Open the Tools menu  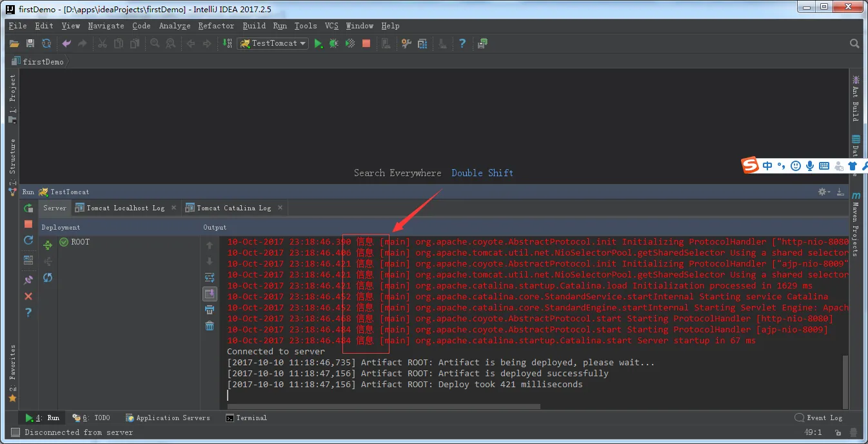306,26
